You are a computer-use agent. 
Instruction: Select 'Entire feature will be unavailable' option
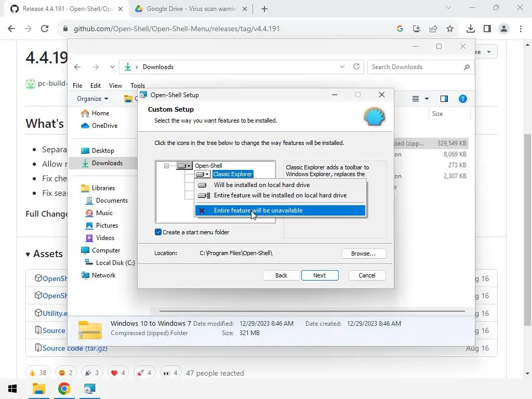tap(280, 210)
